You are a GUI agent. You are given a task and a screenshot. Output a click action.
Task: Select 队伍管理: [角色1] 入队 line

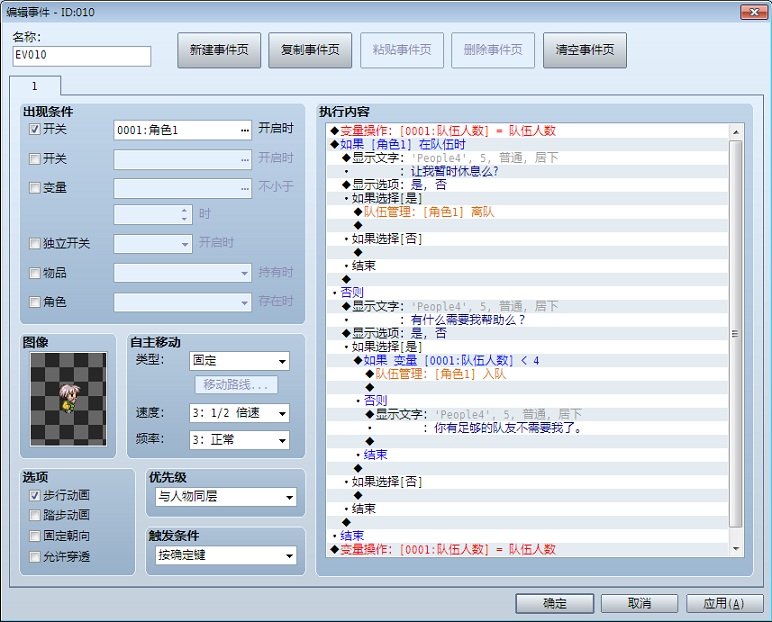[527, 374]
